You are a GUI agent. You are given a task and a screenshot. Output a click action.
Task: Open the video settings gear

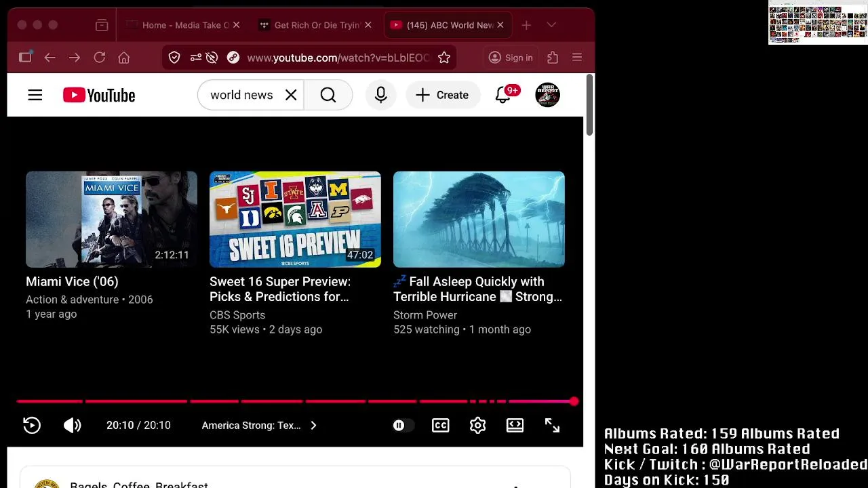477,425
